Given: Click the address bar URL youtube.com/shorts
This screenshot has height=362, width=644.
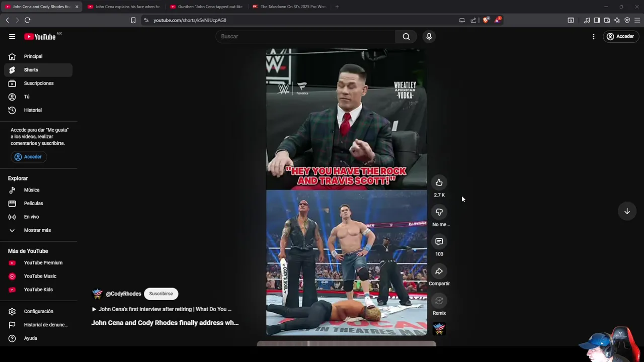Looking at the screenshot, I should [x=190, y=20].
